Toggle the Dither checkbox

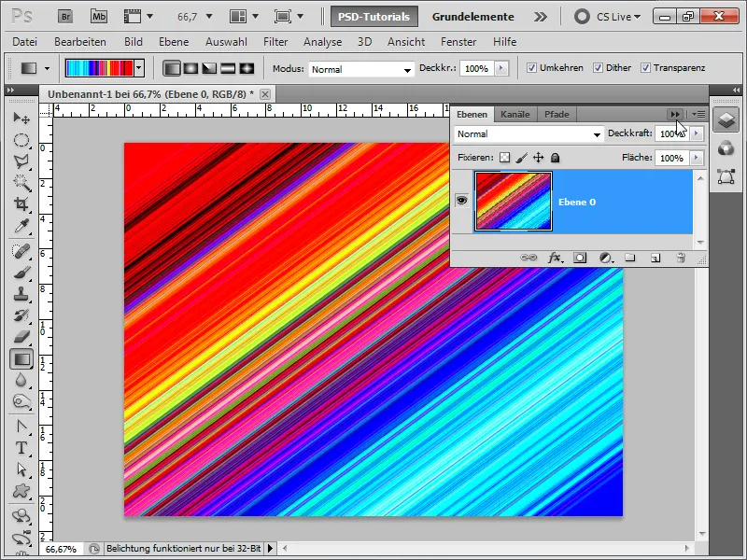[x=598, y=67]
